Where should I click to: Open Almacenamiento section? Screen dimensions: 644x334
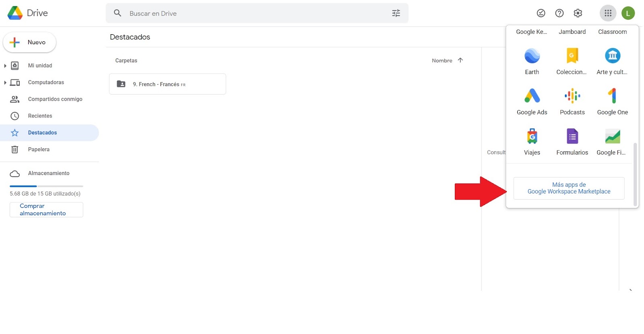[x=49, y=173]
